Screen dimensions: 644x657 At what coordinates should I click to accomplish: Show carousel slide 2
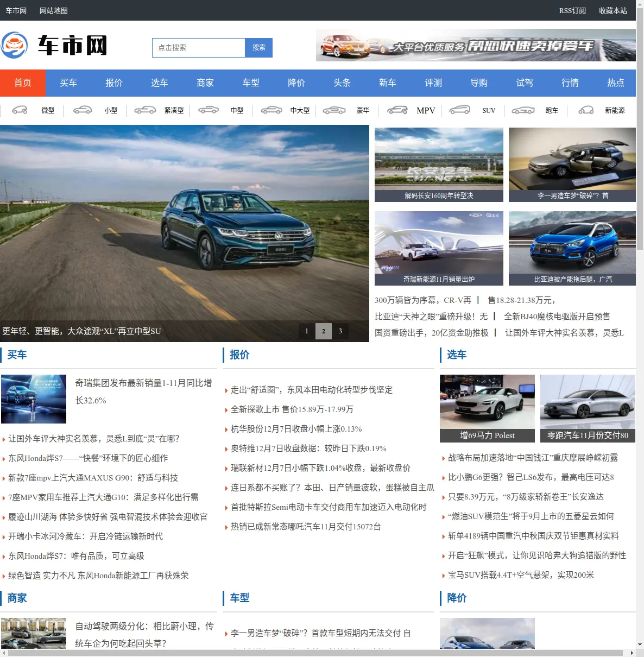click(x=324, y=331)
